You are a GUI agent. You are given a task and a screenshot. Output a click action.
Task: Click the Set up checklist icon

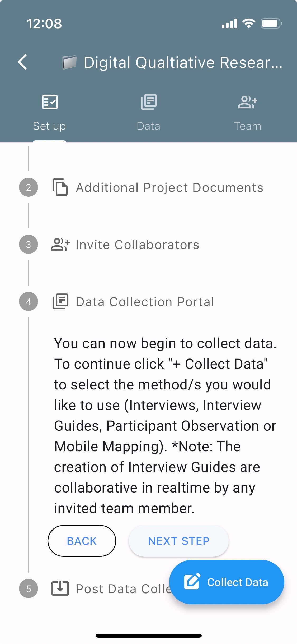pos(50,102)
